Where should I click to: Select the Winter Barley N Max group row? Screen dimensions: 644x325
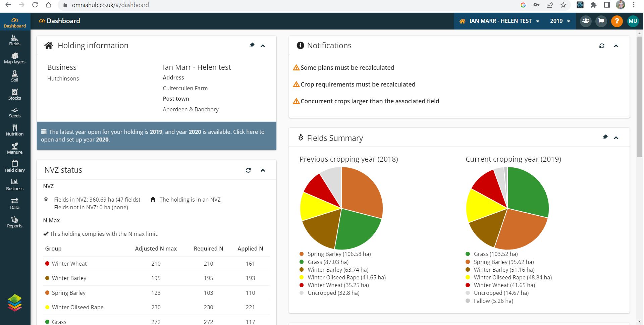point(157,278)
